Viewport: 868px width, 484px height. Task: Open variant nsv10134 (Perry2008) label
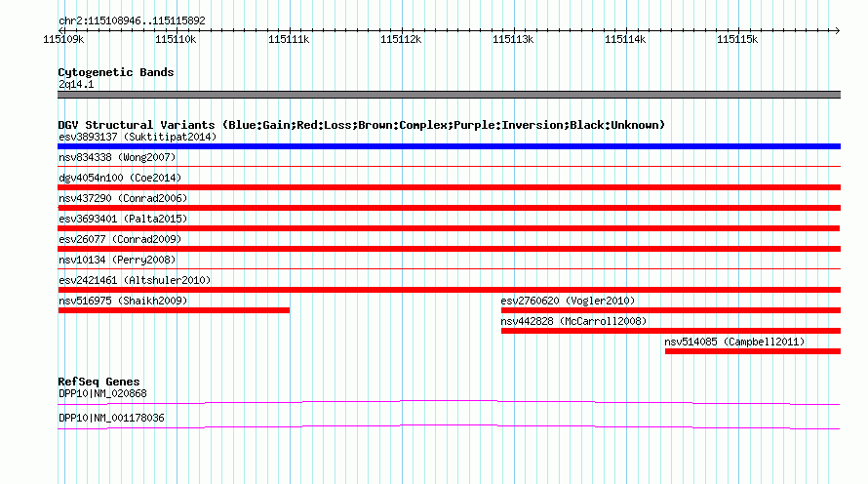click(117, 260)
